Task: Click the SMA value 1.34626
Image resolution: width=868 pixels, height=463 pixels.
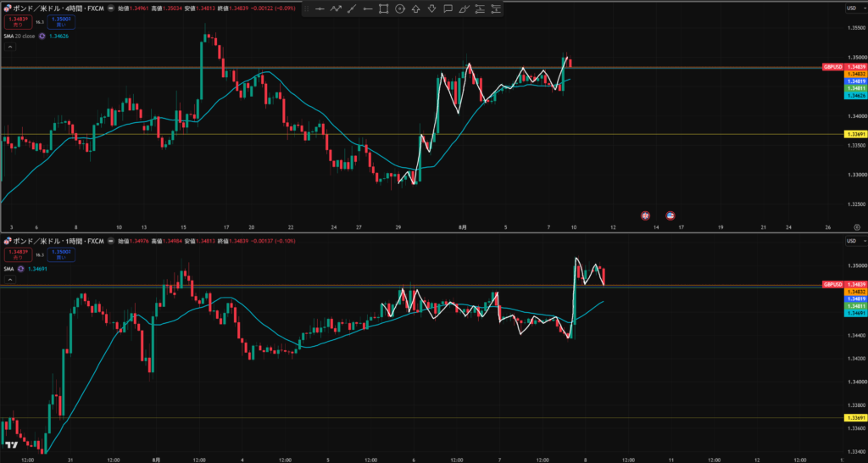Action: pyautogui.click(x=58, y=36)
